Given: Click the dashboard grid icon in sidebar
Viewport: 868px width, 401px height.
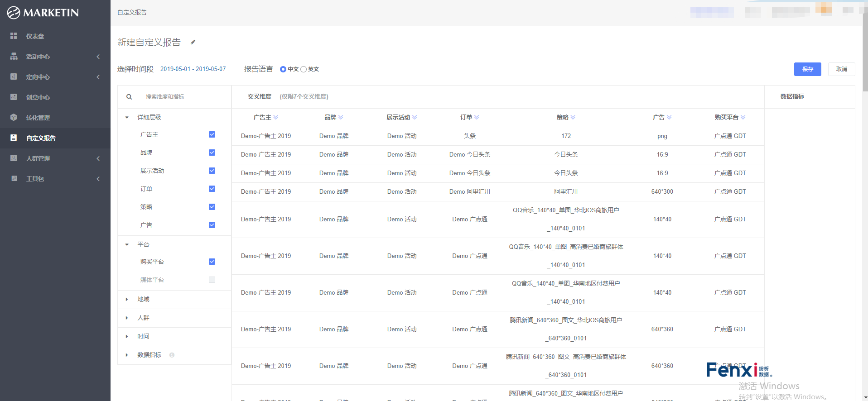Looking at the screenshot, I should 14,36.
